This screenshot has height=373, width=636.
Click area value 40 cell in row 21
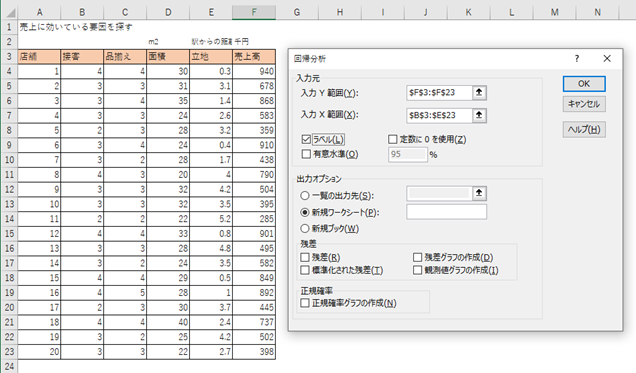pyautogui.click(x=168, y=322)
